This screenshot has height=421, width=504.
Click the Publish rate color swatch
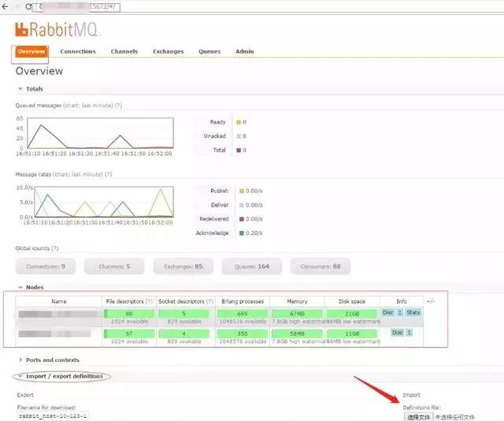(242, 191)
